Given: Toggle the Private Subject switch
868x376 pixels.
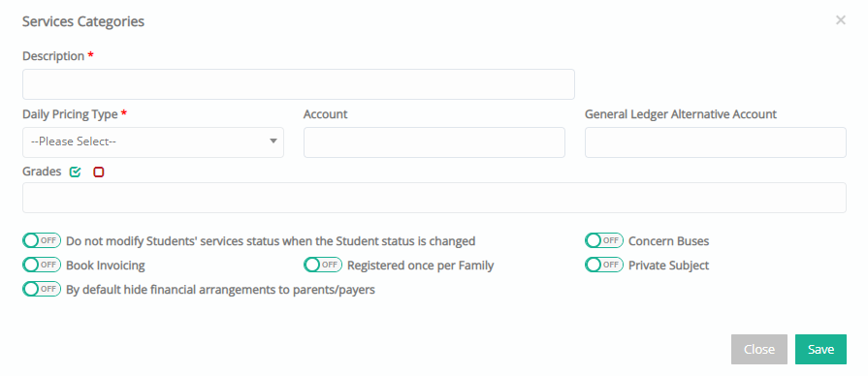Looking at the screenshot, I should 604,265.
